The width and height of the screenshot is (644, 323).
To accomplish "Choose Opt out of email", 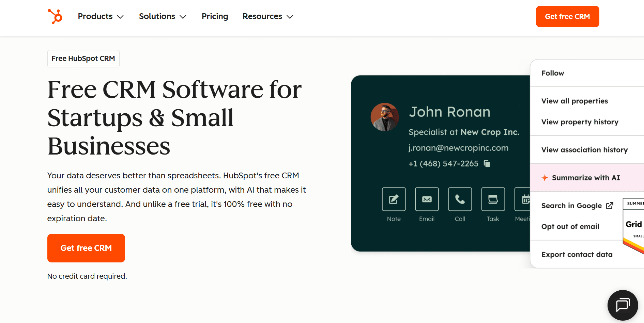I will (570, 227).
